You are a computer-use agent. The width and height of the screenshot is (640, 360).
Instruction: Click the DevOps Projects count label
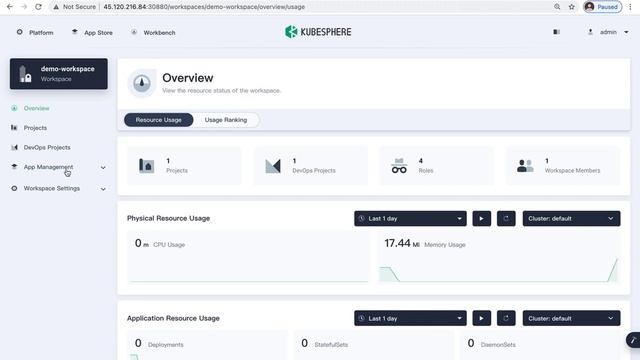point(314,171)
